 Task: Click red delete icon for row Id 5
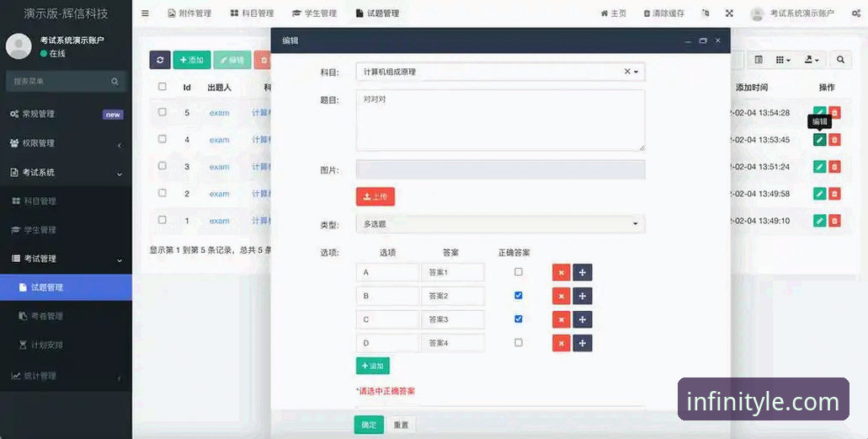pyautogui.click(x=835, y=113)
